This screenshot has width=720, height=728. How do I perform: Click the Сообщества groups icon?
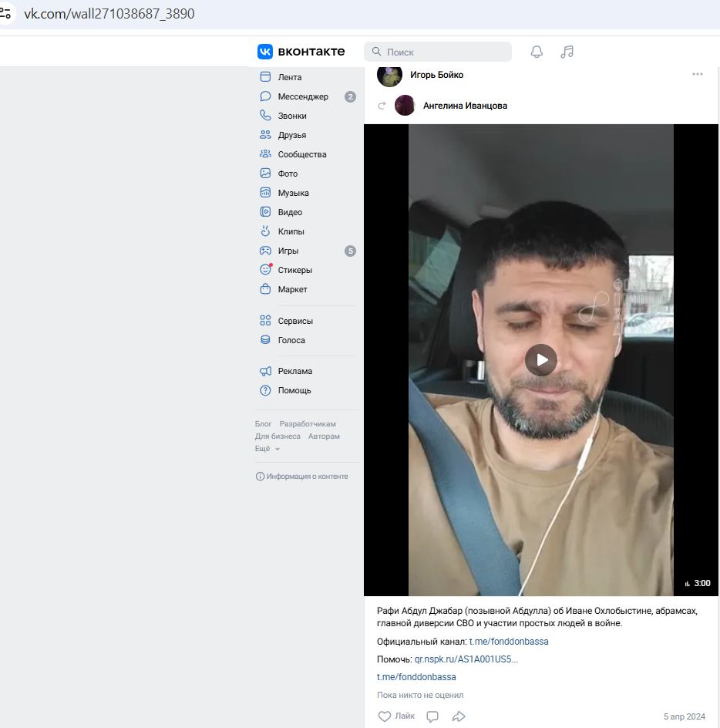point(265,154)
